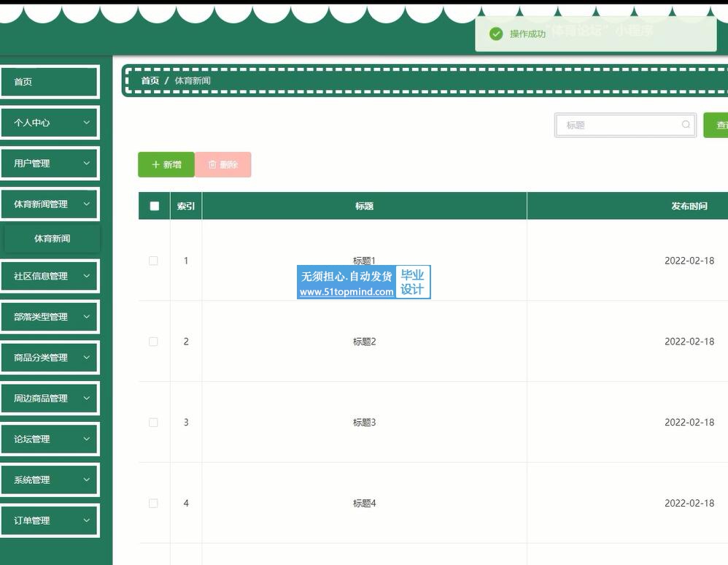The width and height of the screenshot is (728, 565).
Task: Check the checkbox for row 标题1
Action: (x=153, y=261)
